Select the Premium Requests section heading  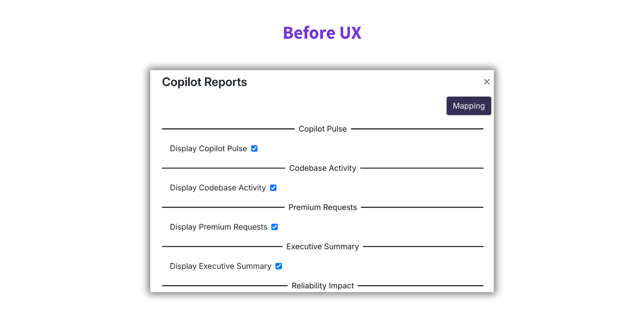(x=322, y=207)
